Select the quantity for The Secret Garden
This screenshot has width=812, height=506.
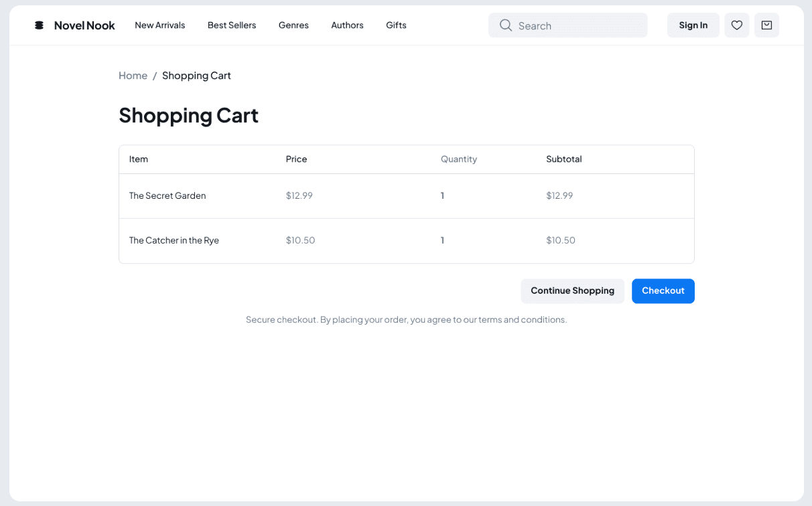point(442,196)
